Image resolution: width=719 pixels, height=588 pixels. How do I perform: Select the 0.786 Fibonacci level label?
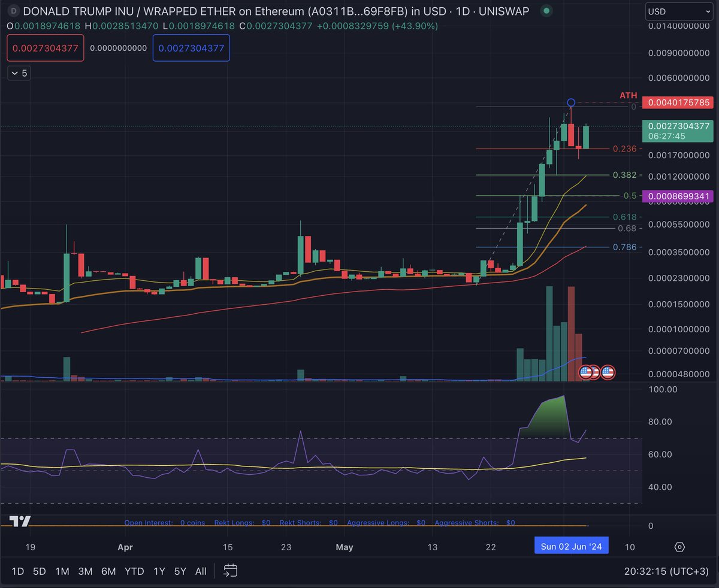624,247
